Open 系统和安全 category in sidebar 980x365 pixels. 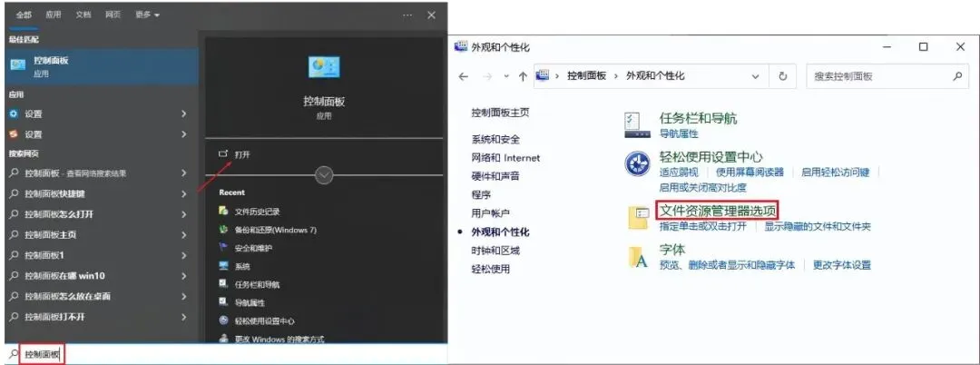click(495, 140)
